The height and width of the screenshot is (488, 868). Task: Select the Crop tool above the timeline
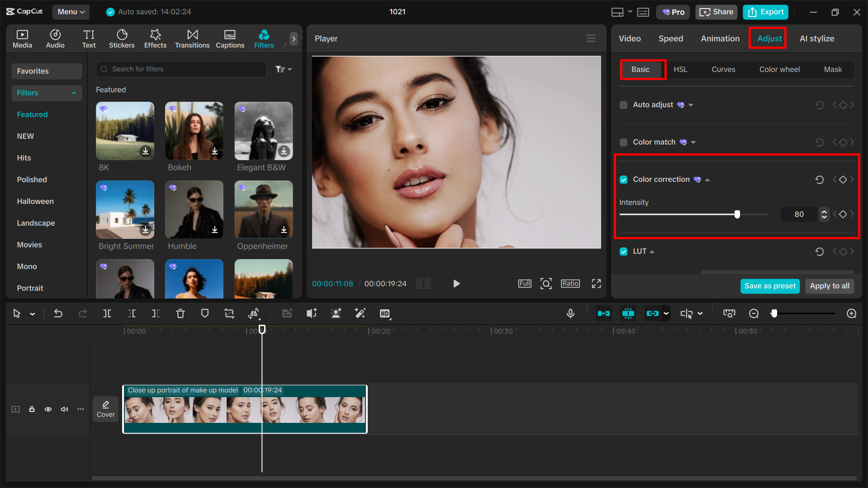click(229, 313)
